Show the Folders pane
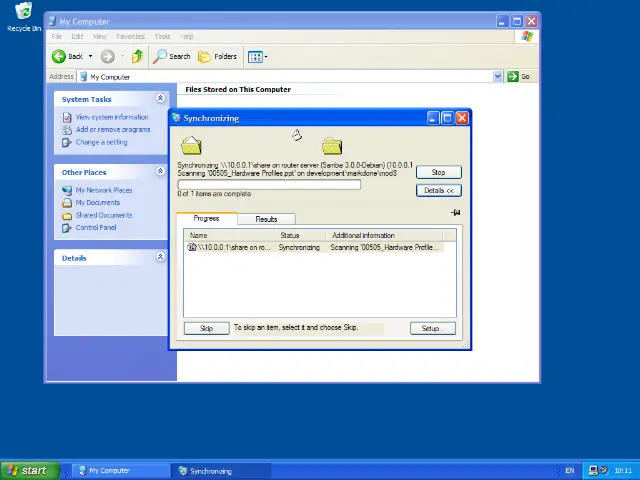Image resolution: width=640 pixels, height=480 pixels. pyautogui.click(x=217, y=57)
